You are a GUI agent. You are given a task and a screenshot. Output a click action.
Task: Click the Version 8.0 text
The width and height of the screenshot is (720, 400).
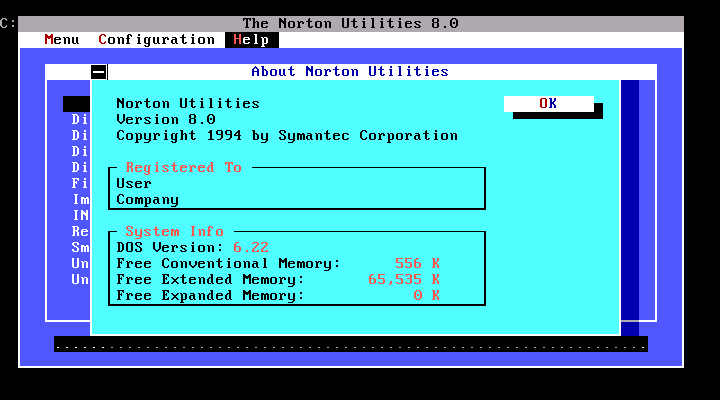click(x=166, y=119)
